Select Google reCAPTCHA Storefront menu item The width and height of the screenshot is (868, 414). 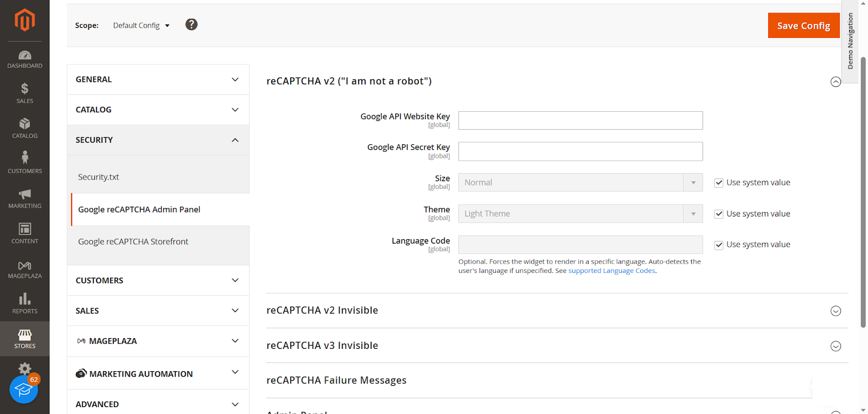point(133,241)
